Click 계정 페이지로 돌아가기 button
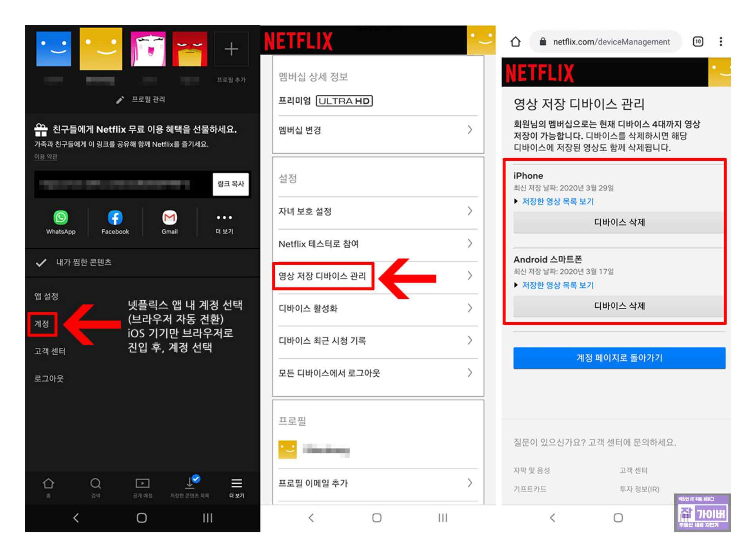 point(619,358)
